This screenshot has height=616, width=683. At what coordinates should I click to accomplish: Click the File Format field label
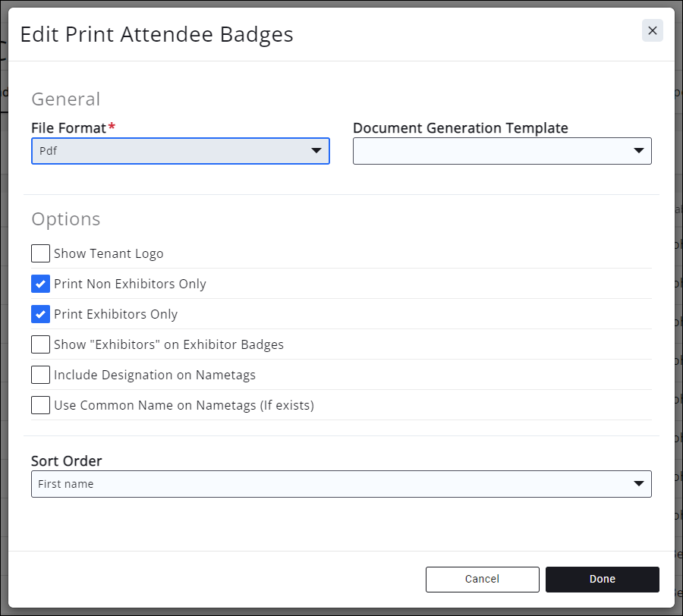[68, 127]
